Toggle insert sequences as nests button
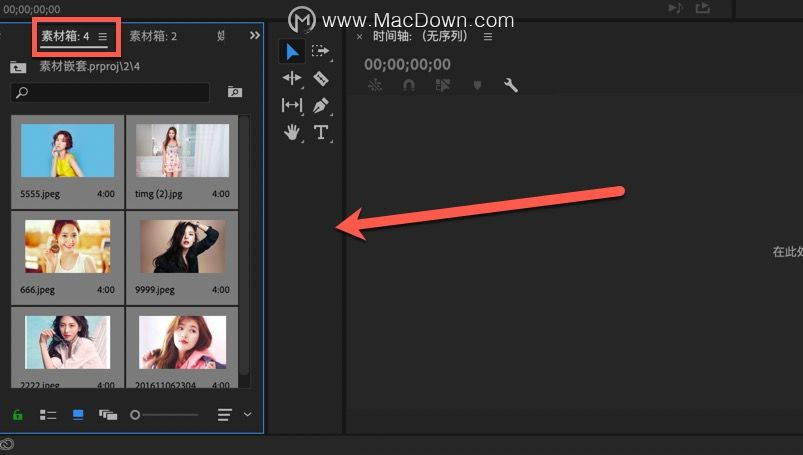The height and width of the screenshot is (455, 803). point(375,85)
